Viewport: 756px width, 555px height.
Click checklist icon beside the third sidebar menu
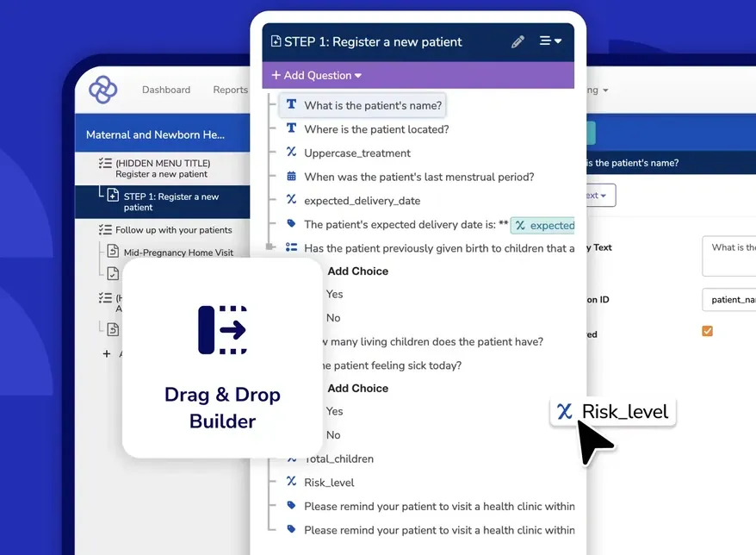pos(105,298)
